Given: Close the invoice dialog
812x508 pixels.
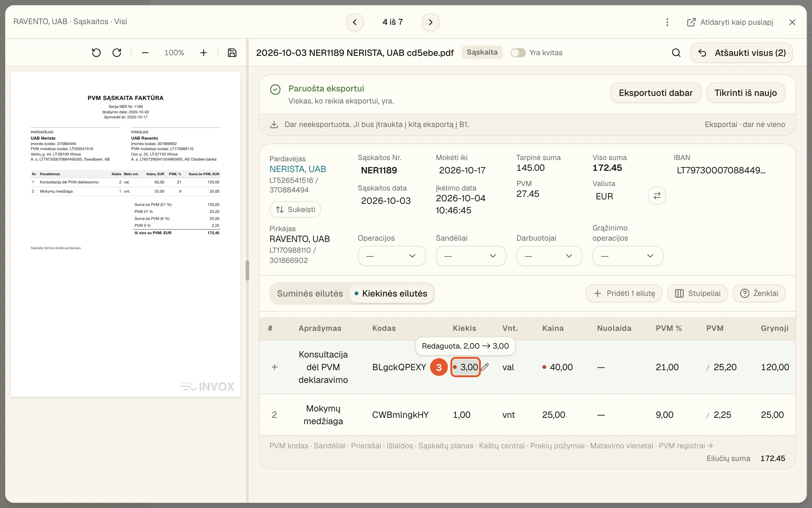Looking at the screenshot, I should [792, 22].
